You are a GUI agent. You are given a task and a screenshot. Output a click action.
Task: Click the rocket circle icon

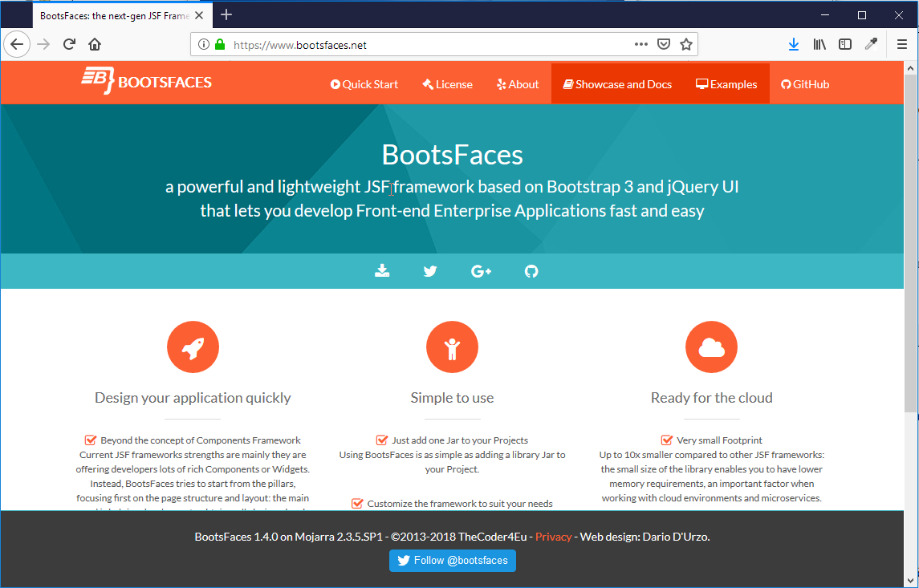[193, 347]
